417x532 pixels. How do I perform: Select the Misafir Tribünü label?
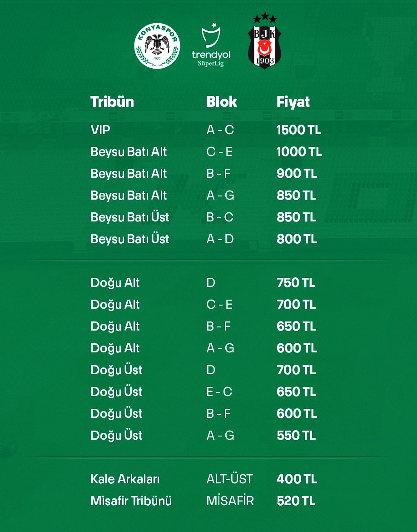(x=131, y=501)
